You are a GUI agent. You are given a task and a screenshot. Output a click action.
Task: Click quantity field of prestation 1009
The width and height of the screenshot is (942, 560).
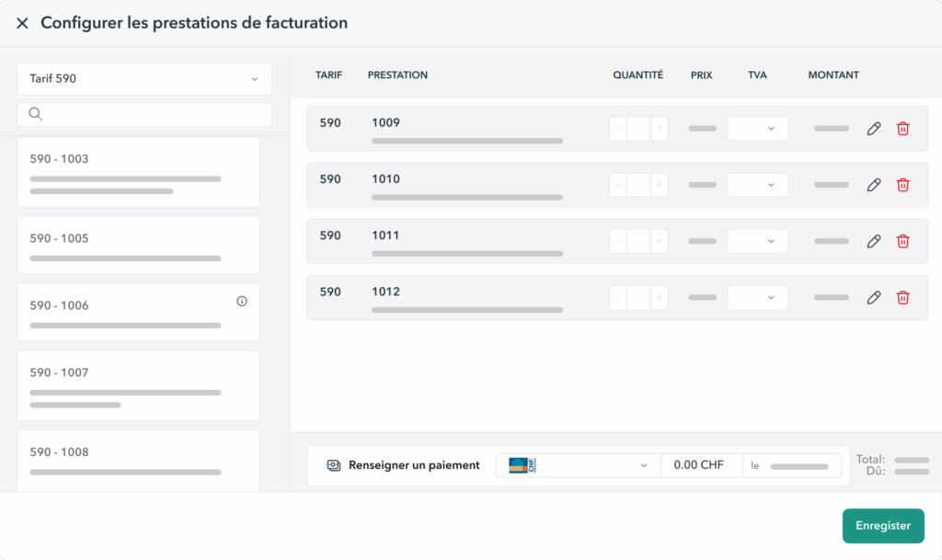[638, 129]
